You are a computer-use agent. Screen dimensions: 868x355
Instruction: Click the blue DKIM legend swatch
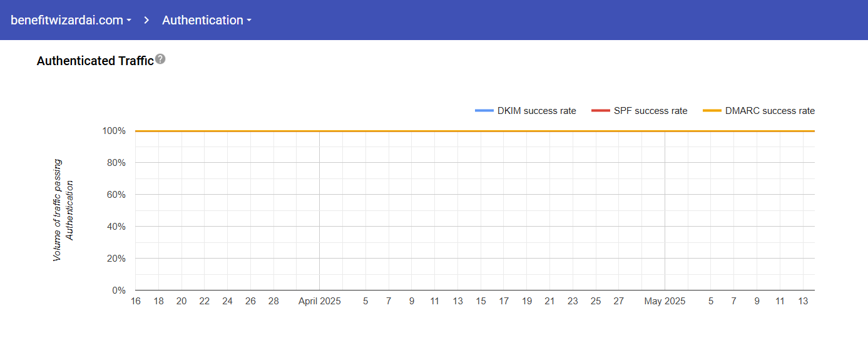(484, 111)
